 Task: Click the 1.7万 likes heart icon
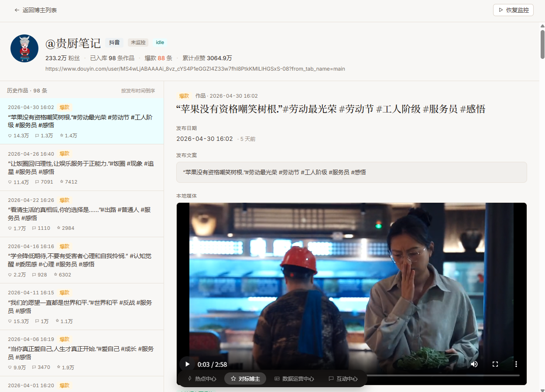tap(10, 228)
